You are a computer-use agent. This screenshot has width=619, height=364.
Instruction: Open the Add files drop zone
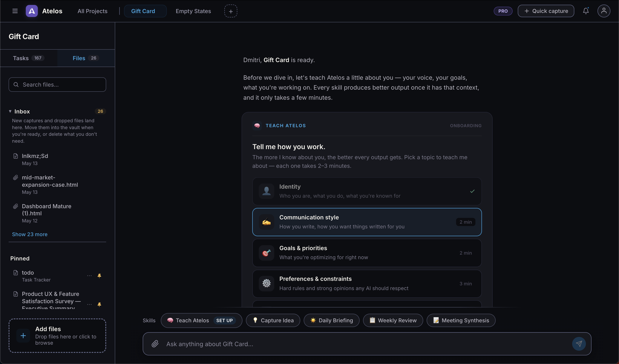click(57, 336)
